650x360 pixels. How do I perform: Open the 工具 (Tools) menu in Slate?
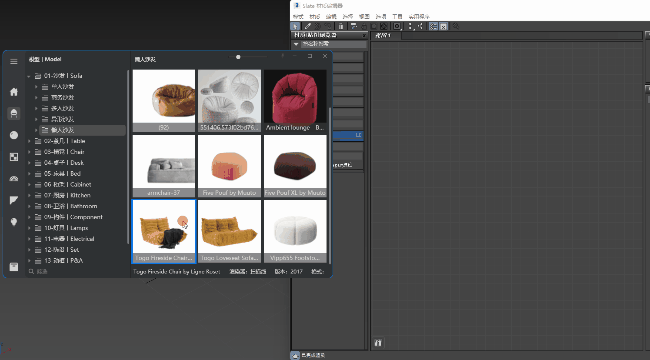tap(397, 17)
